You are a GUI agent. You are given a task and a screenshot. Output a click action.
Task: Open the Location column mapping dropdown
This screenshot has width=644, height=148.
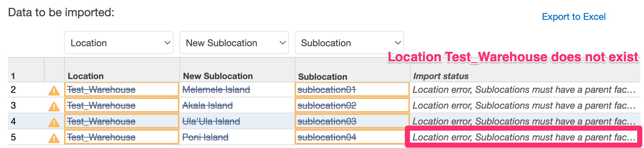[x=119, y=43]
